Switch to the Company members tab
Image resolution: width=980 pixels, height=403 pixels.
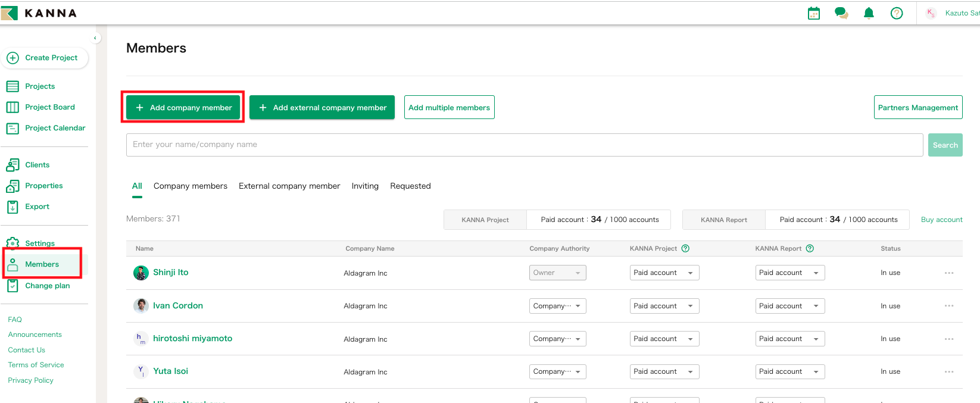click(x=191, y=186)
